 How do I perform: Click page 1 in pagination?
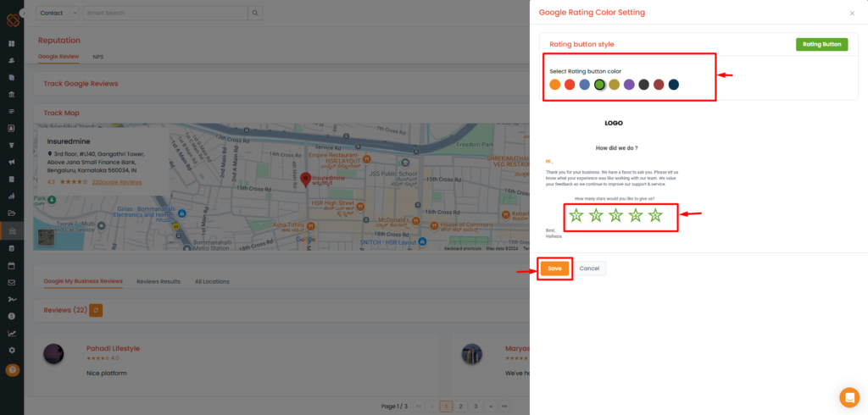(446, 407)
